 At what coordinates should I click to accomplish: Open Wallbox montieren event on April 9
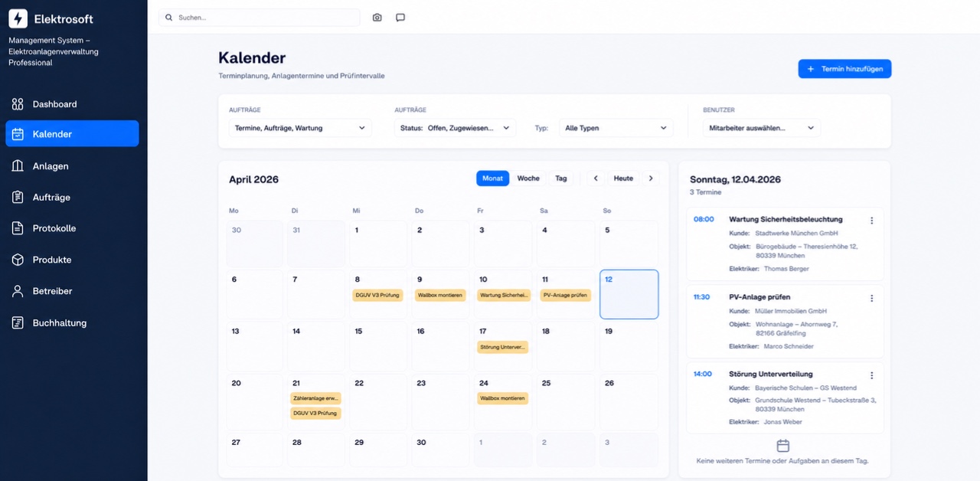pyautogui.click(x=440, y=295)
